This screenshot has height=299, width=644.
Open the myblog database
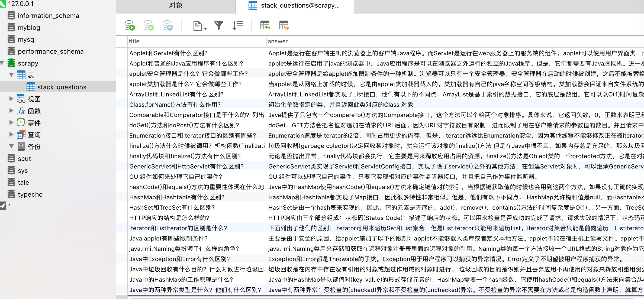pos(29,27)
